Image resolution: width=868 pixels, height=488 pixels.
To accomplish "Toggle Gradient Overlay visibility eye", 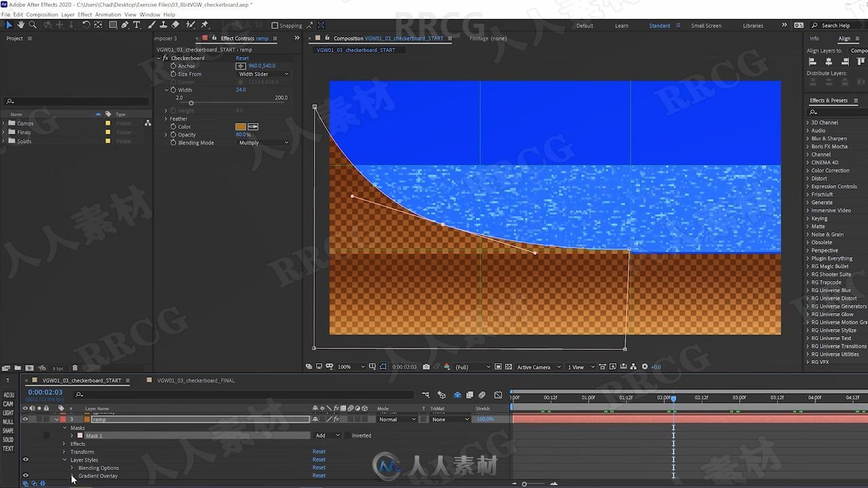I will pyautogui.click(x=26, y=475).
